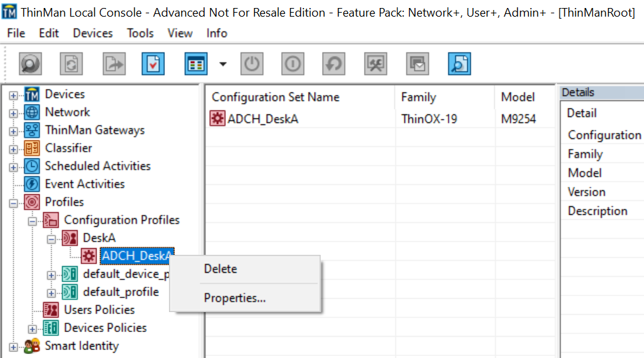Image resolution: width=644 pixels, height=358 pixels.
Task: Click the refresh document toolbar icon
Action: click(71, 64)
